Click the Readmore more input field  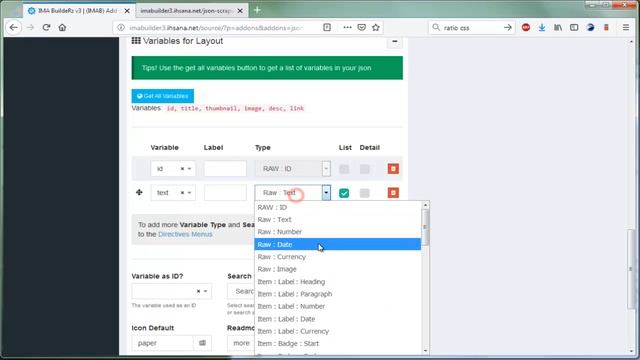241,343
